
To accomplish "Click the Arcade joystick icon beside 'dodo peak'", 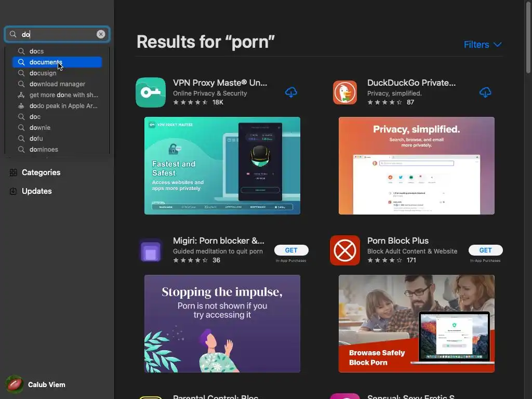I will pyautogui.click(x=21, y=106).
